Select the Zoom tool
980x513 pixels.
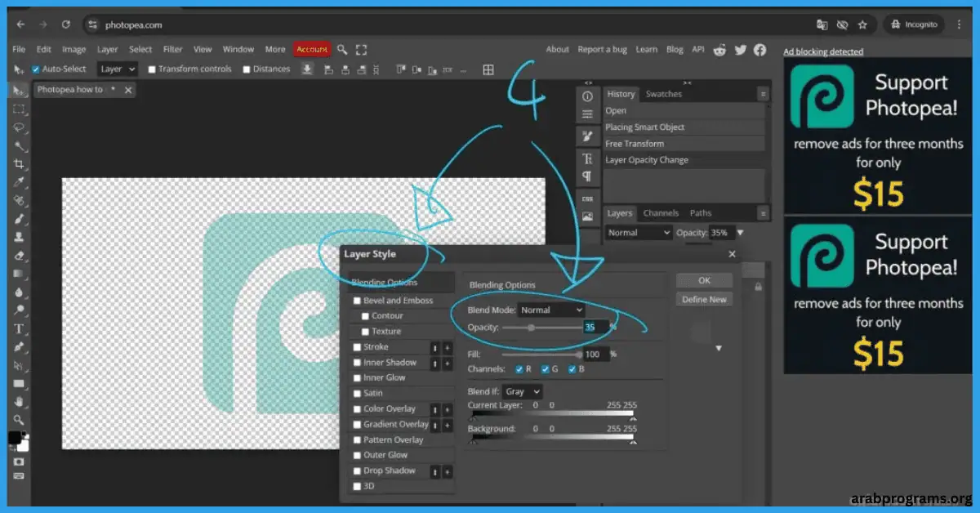(x=19, y=420)
